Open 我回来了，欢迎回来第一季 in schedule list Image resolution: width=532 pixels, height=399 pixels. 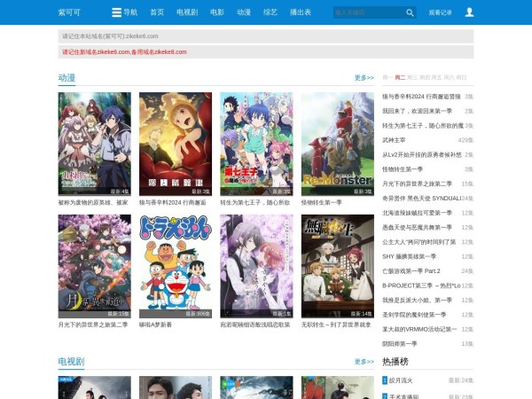click(417, 111)
